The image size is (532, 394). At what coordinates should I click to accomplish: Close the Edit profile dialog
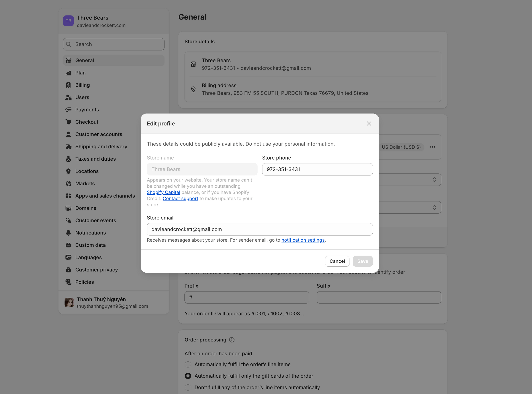tap(369, 124)
